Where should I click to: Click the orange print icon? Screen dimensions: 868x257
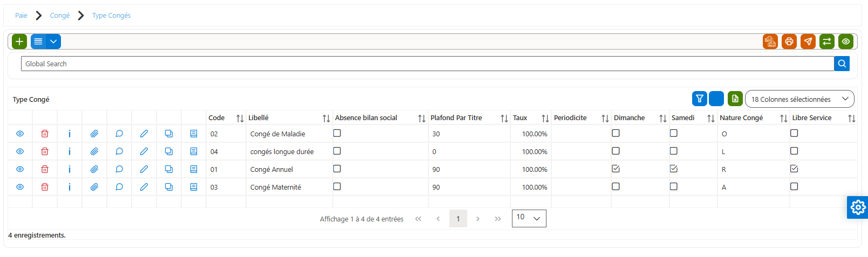[x=789, y=41]
